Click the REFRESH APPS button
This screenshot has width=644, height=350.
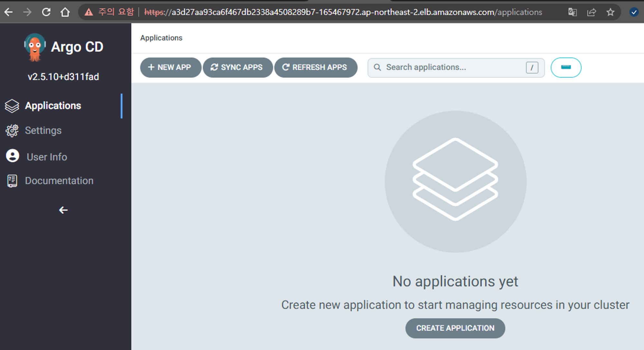coord(315,67)
